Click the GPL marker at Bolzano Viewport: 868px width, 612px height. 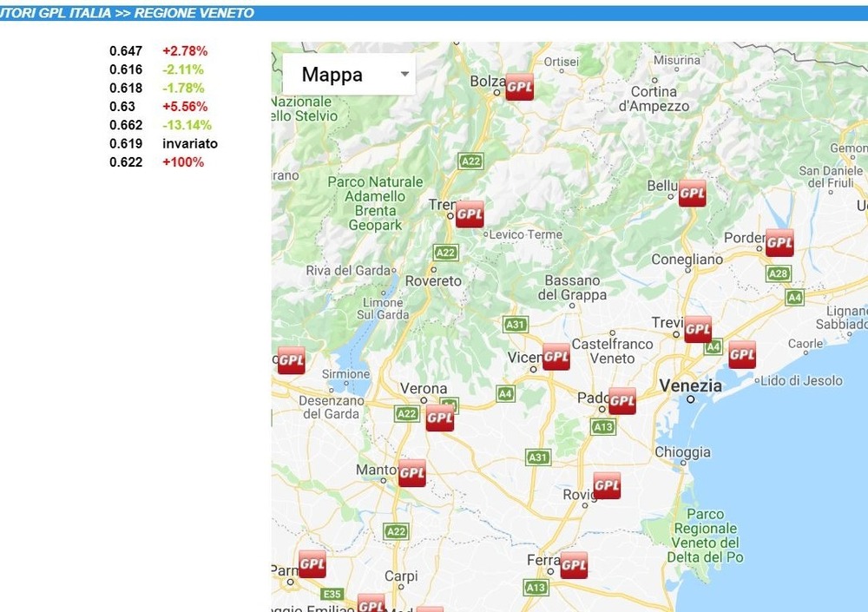(519, 87)
